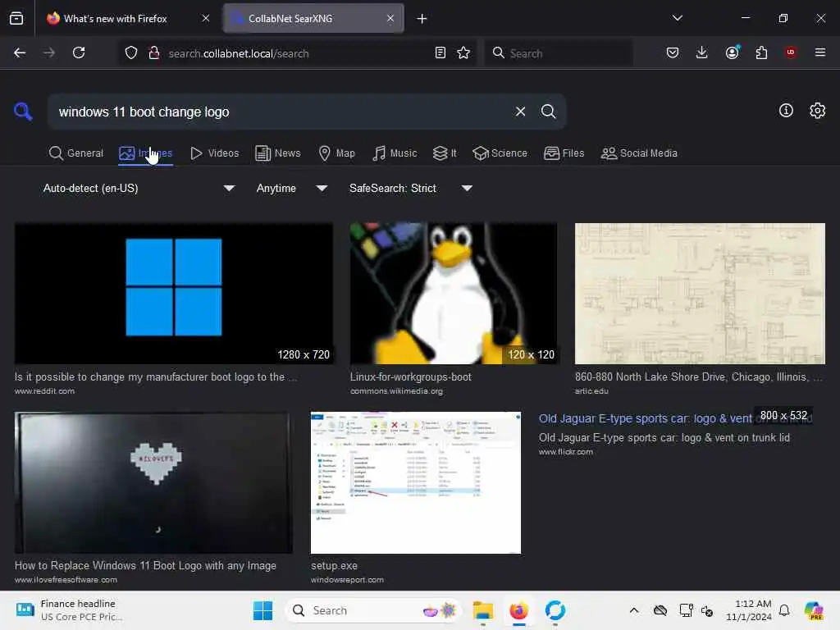840x630 pixels.
Task: Click the www.reddit.com source text
Action: pyautogui.click(x=44, y=391)
